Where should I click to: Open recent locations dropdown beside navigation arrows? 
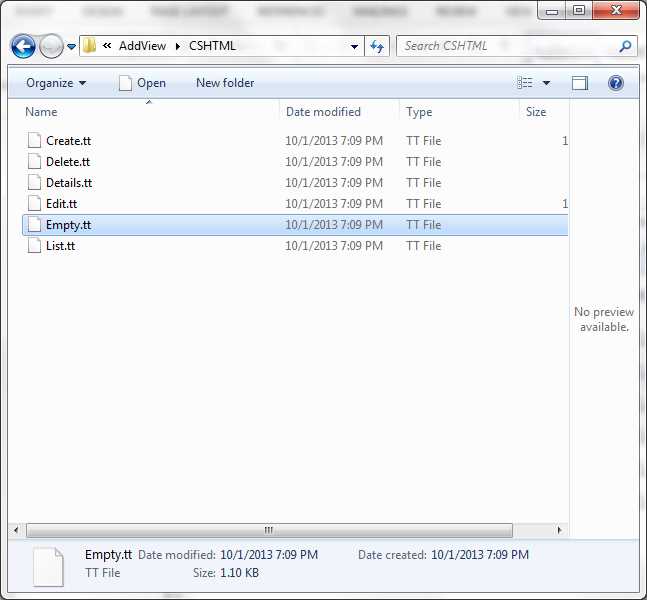pyautogui.click(x=71, y=47)
